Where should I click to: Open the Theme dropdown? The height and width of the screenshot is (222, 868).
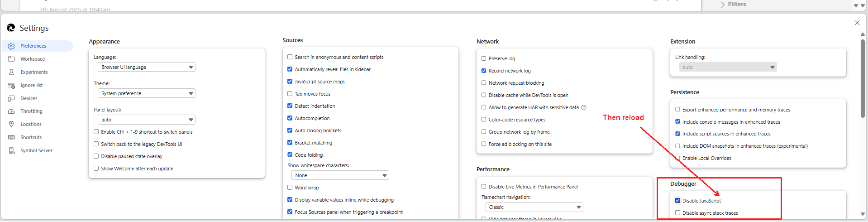pos(146,93)
